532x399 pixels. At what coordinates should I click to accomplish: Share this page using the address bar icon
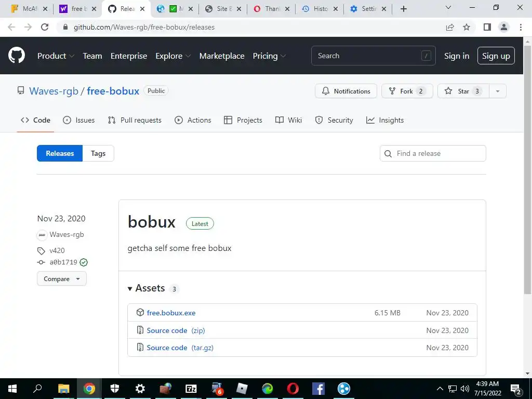(450, 27)
